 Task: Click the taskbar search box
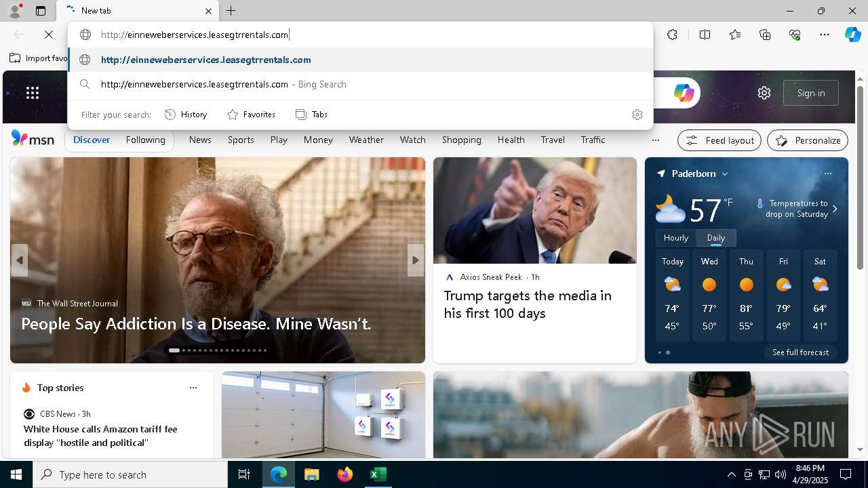click(130, 474)
